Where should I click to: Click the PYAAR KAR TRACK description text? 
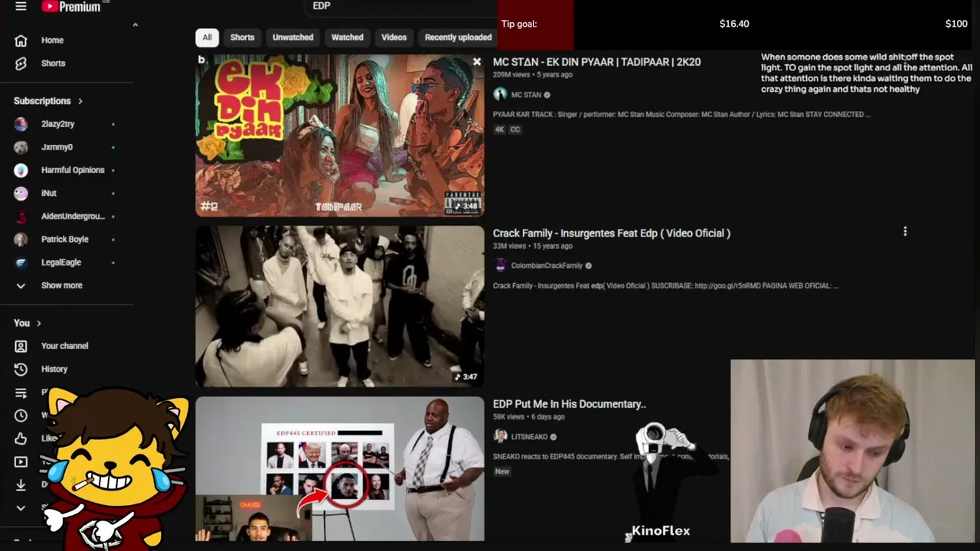(682, 114)
